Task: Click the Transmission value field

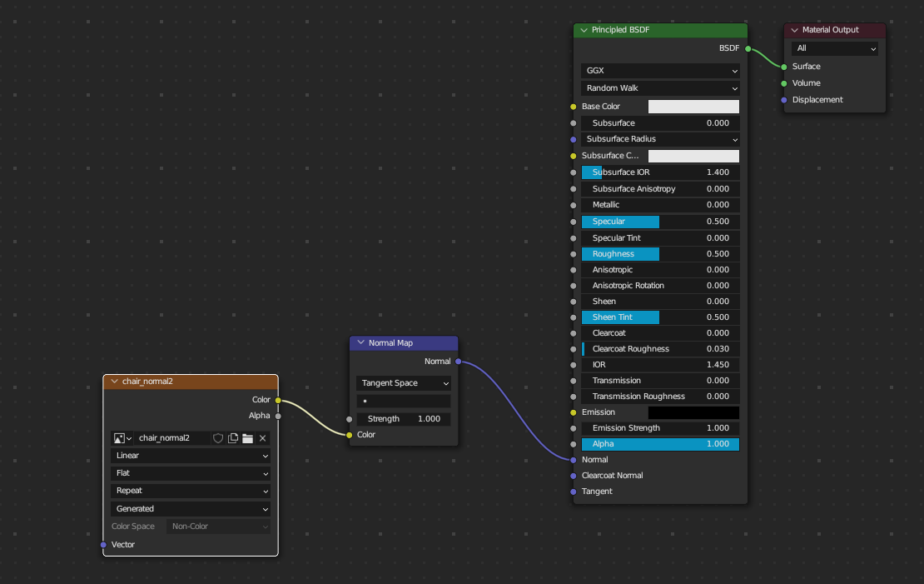Action: (x=660, y=381)
